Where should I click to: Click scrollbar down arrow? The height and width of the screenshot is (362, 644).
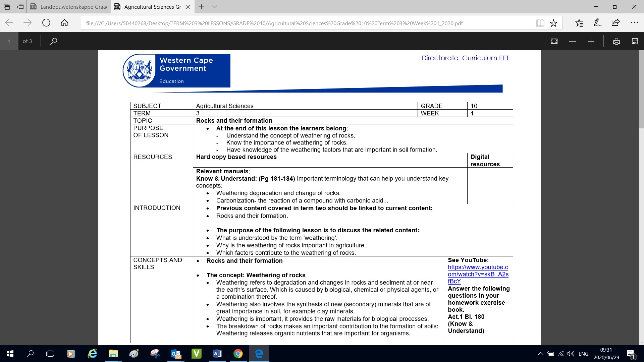[641, 343]
